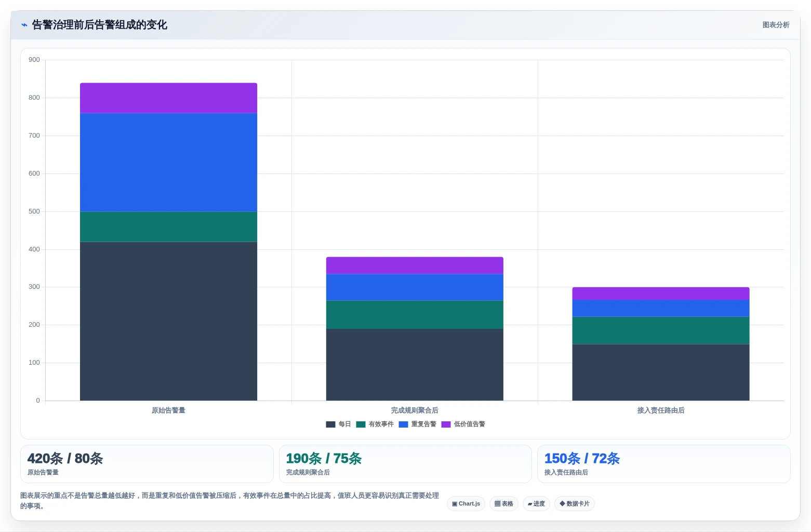Click the 190条 / 75条 card value
811x532 pixels.
tap(324, 459)
